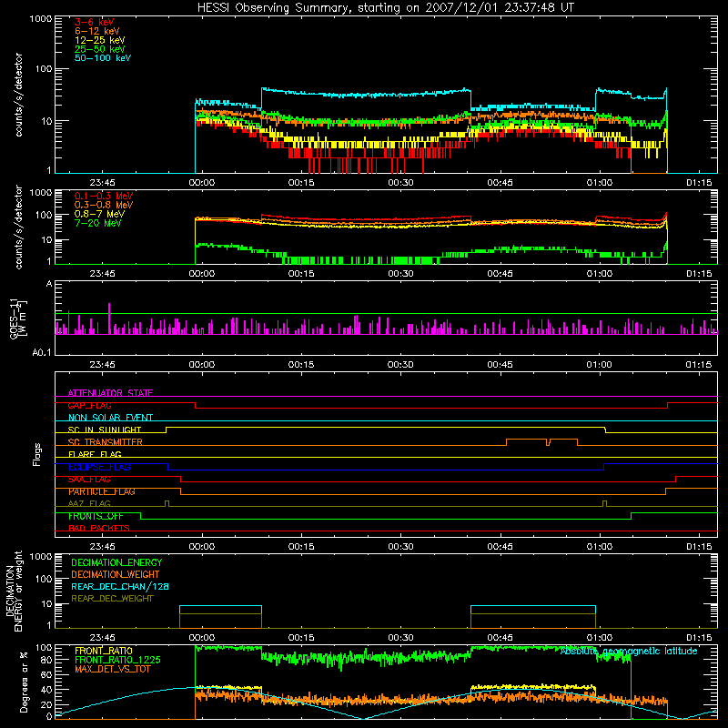728x728 pixels.
Task: Click the tallest magenta GOES spike
Action: click(x=109, y=318)
